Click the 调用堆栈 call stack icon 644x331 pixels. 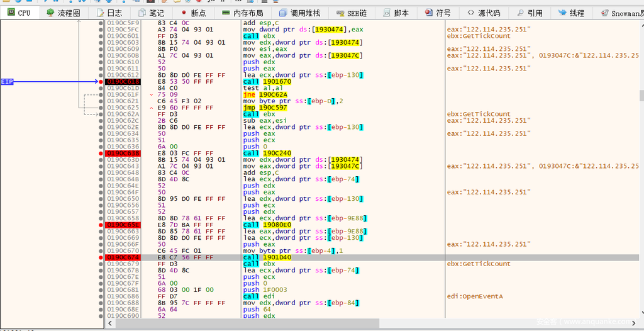pyautogui.click(x=284, y=13)
